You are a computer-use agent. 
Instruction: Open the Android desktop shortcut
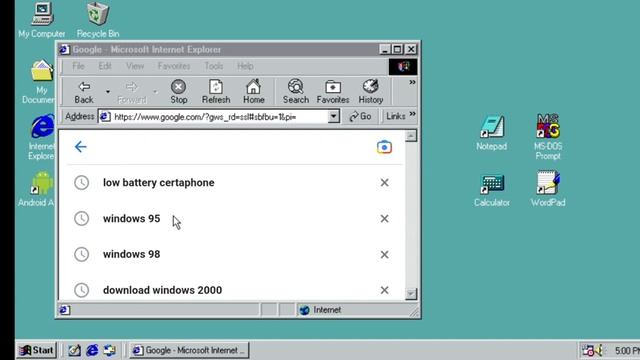click(x=38, y=189)
